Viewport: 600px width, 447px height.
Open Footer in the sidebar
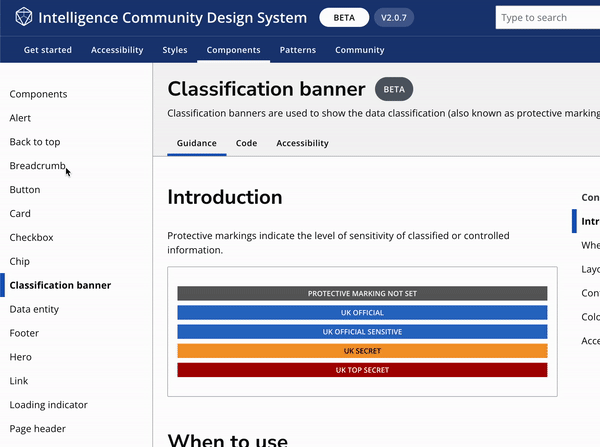point(24,333)
